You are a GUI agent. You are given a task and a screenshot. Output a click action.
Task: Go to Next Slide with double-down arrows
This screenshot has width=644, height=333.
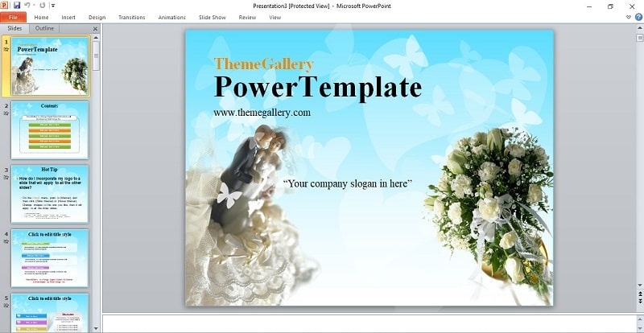(x=640, y=302)
